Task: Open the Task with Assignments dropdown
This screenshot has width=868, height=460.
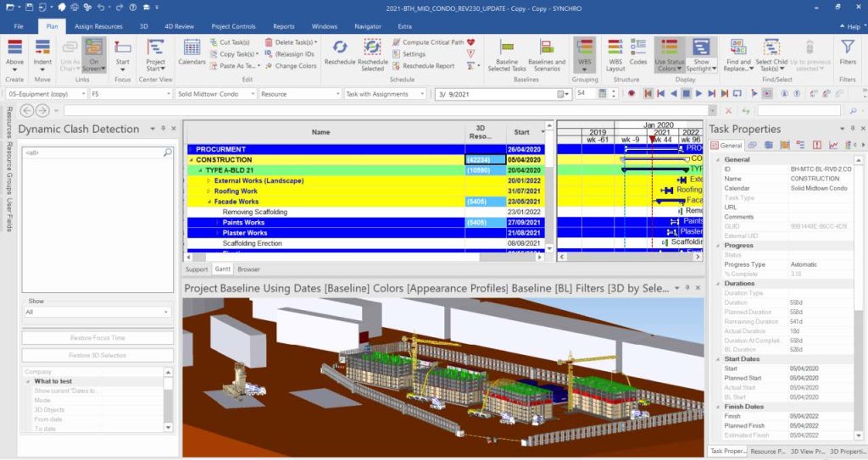Action: [422, 94]
